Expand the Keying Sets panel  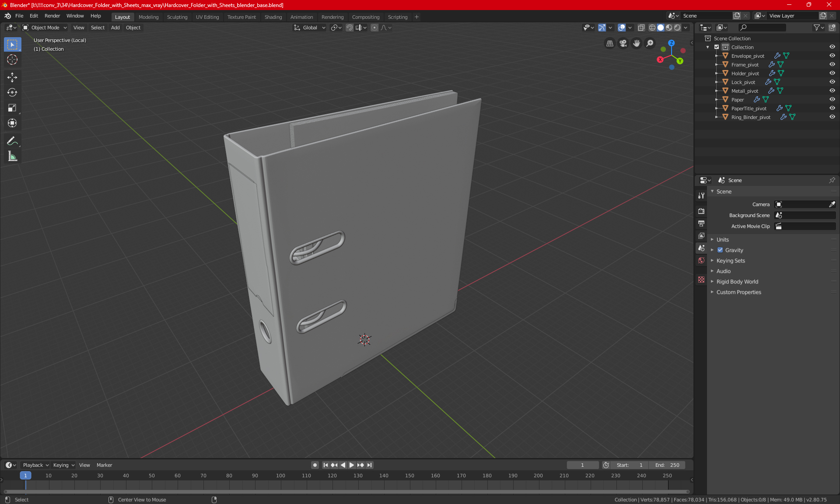click(730, 261)
